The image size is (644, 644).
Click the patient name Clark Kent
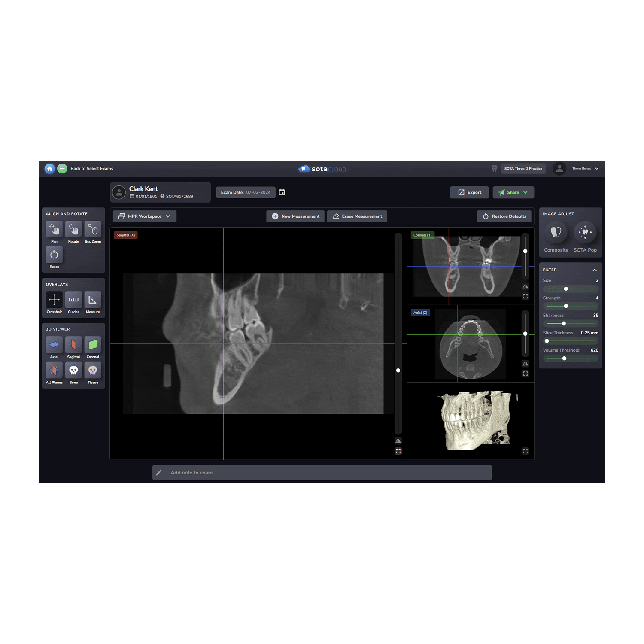[x=143, y=189]
